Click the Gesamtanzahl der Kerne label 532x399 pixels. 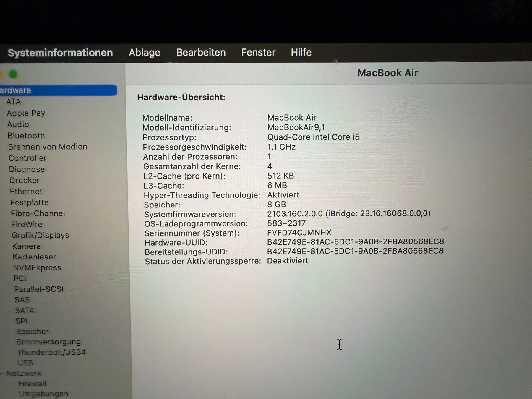192,166
